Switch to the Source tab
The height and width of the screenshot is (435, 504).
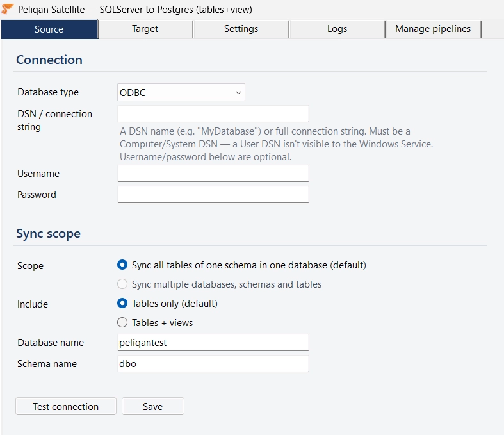(49, 29)
